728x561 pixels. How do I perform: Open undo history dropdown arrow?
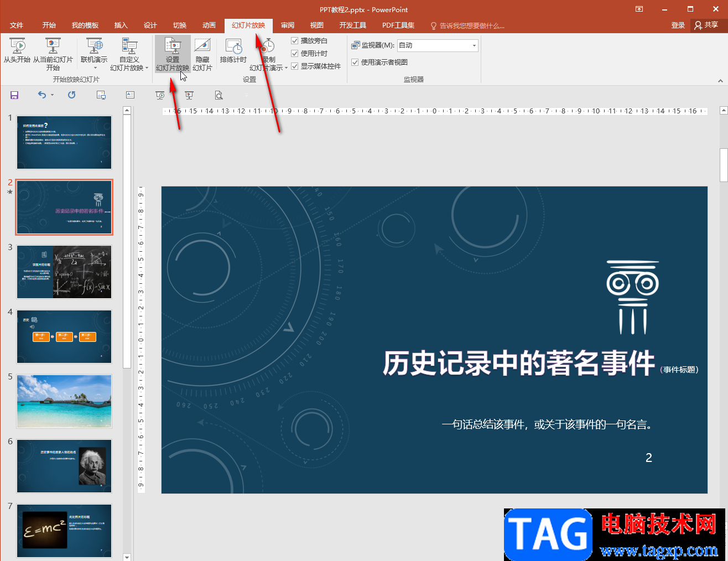point(52,95)
